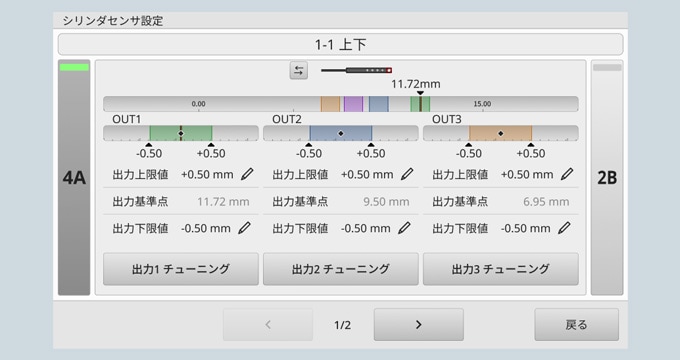Click the 0.00 scale label
Viewport: 680px width, 360px height.
click(x=199, y=104)
